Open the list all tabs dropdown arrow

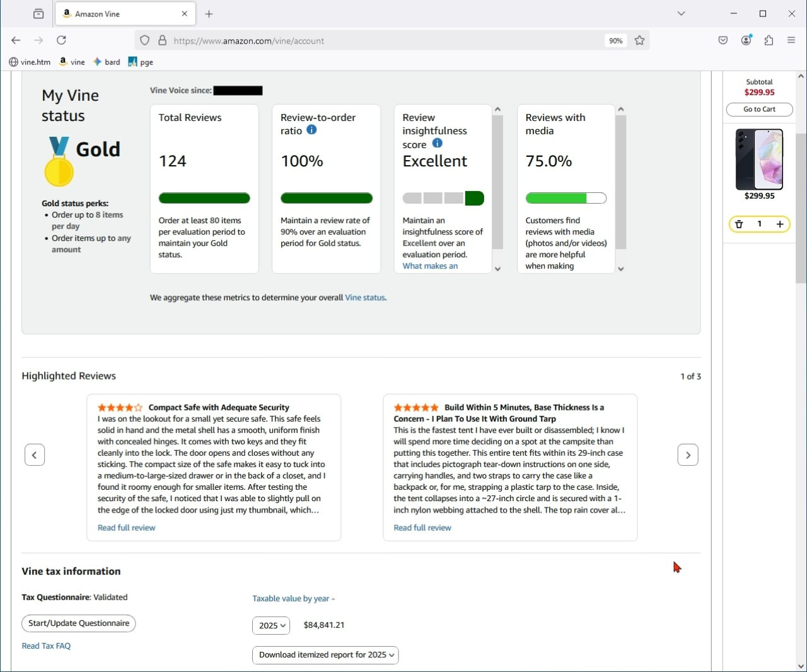click(681, 14)
